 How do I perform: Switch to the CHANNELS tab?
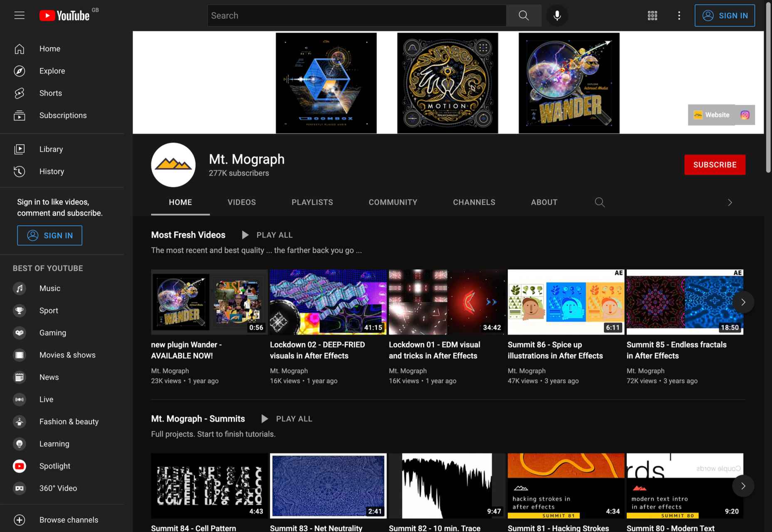[x=474, y=202]
